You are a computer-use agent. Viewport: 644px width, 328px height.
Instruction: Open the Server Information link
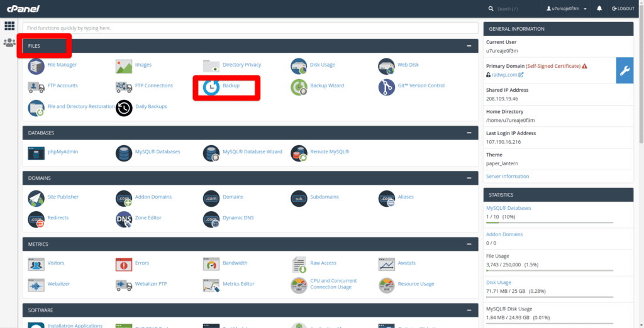pyautogui.click(x=508, y=177)
